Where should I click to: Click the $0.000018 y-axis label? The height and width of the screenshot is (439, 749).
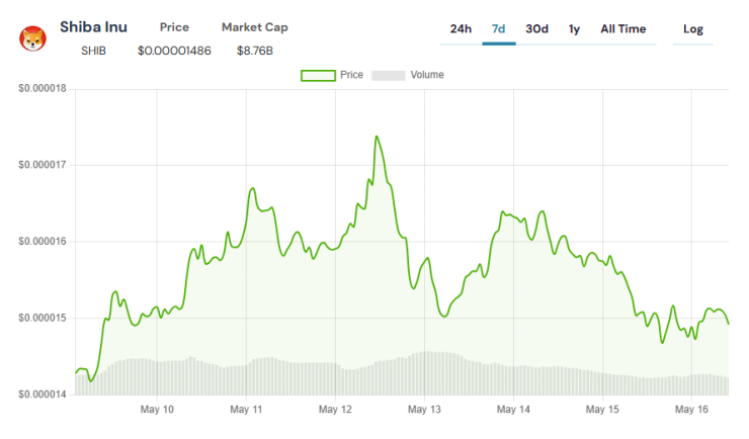point(43,88)
